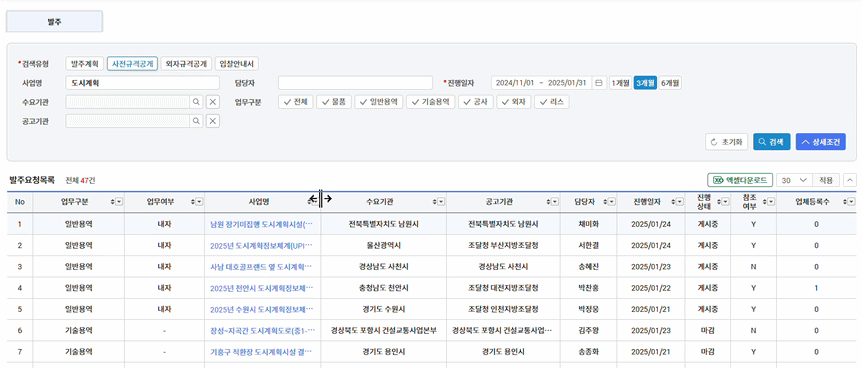Toggle the 일반용역 업무구분 filter checkbox
Screen dimensions: 862x368
pyautogui.click(x=379, y=102)
